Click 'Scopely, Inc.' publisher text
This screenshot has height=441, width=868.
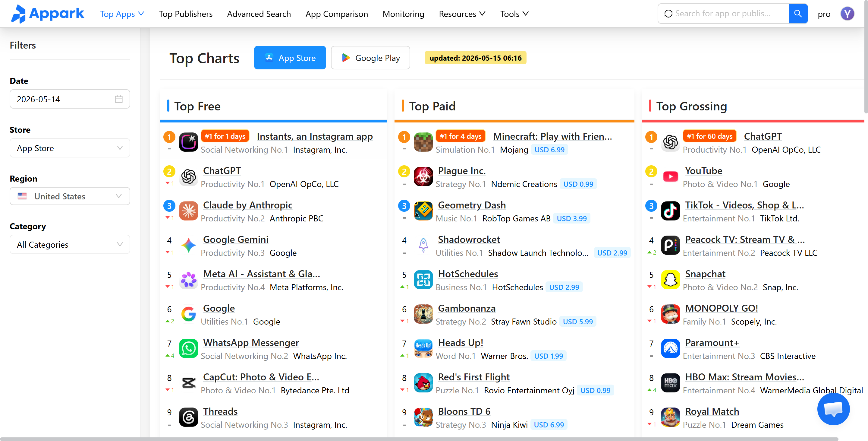tap(753, 322)
